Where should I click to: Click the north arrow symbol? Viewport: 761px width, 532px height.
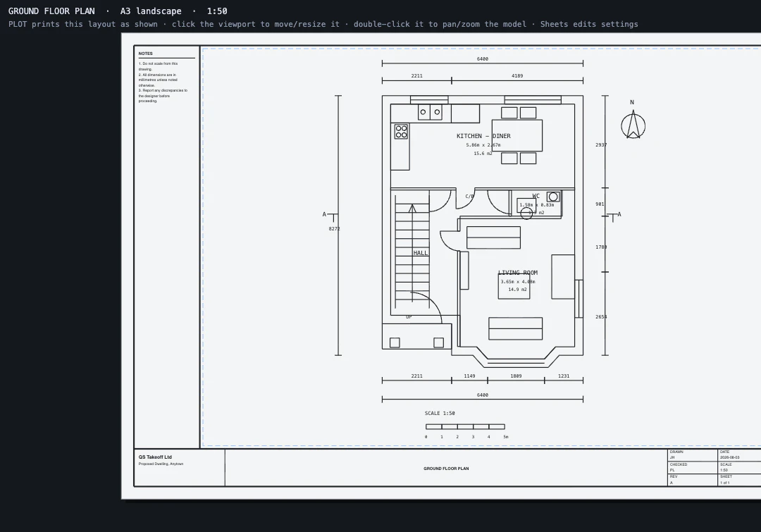click(633, 124)
